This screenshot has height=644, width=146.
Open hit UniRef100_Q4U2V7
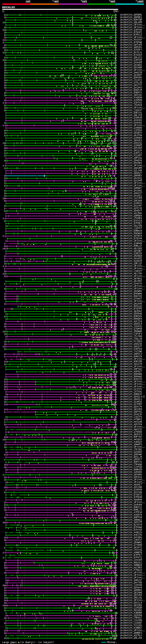point(131,347)
